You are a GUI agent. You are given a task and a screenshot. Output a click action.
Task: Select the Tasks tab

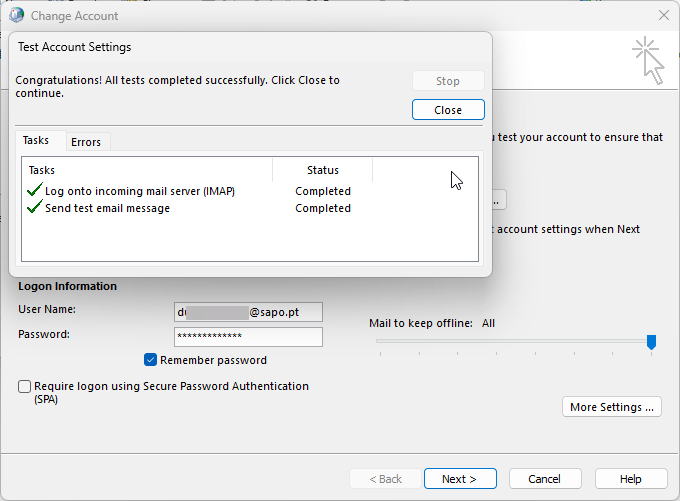(x=36, y=141)
